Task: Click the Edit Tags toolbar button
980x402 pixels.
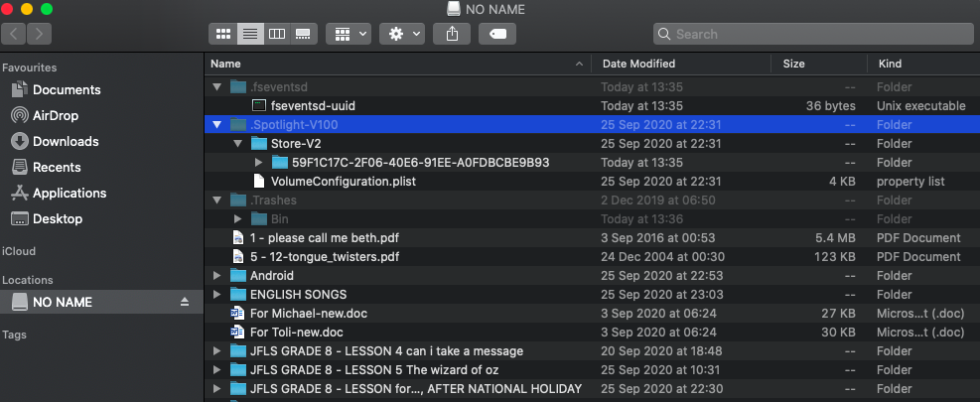Action: (496, 34)
